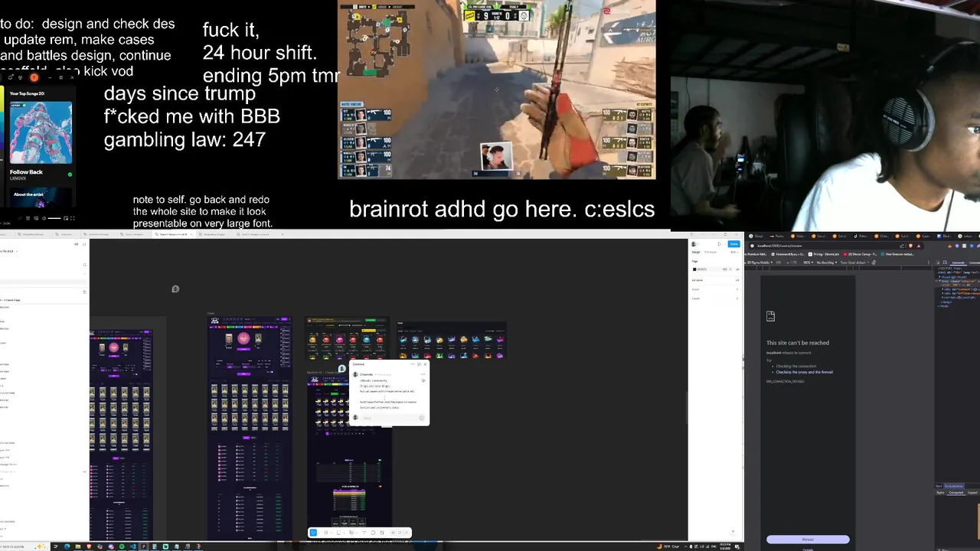Click the CS2 gameplay video overlay
980x551 pixels.
[497, 90]
